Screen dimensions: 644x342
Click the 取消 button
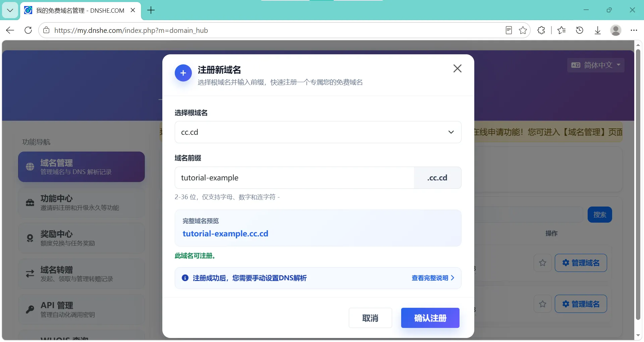370,318
